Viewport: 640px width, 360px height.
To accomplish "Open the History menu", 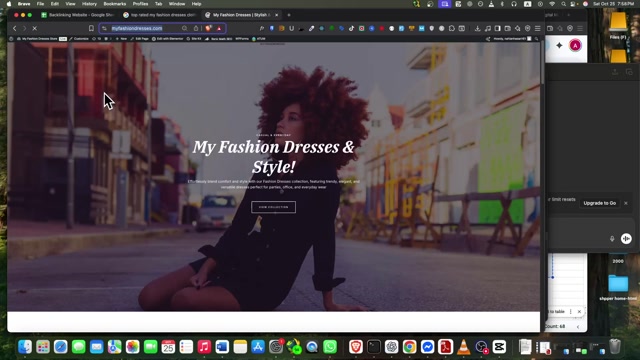I will coord(89,4).
